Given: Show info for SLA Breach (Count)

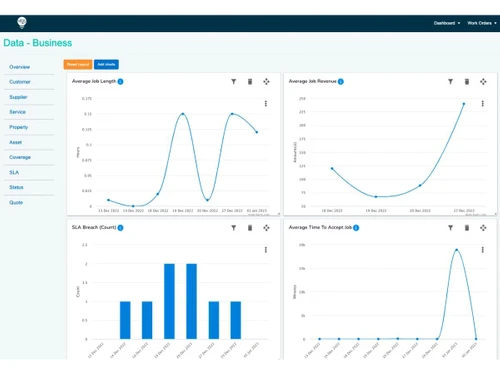Looking at the screenshot, I should tap(120, 228).
